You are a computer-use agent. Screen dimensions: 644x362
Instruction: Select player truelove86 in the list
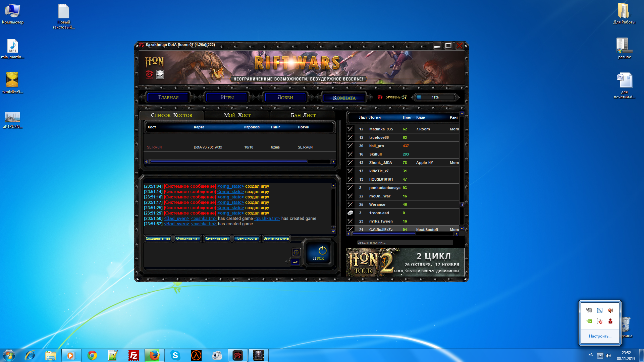pyautogui.click(x=402, y=137)
